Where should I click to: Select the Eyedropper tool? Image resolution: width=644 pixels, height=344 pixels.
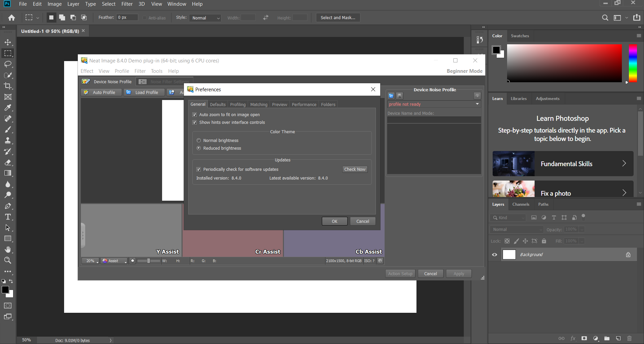pos(8,108)
